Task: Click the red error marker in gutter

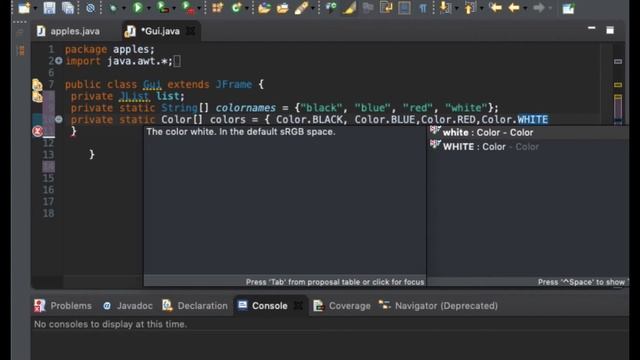Action: [x=38, y=131]
